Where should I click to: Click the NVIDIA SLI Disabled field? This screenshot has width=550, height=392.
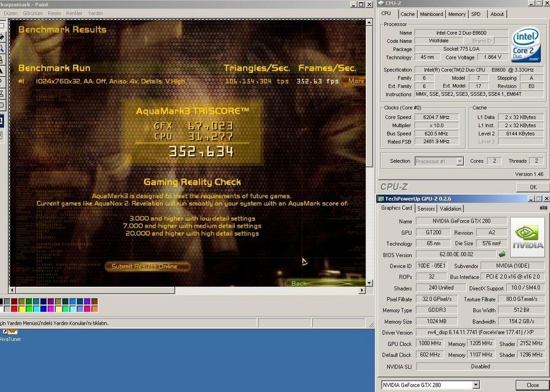point(480,366)
